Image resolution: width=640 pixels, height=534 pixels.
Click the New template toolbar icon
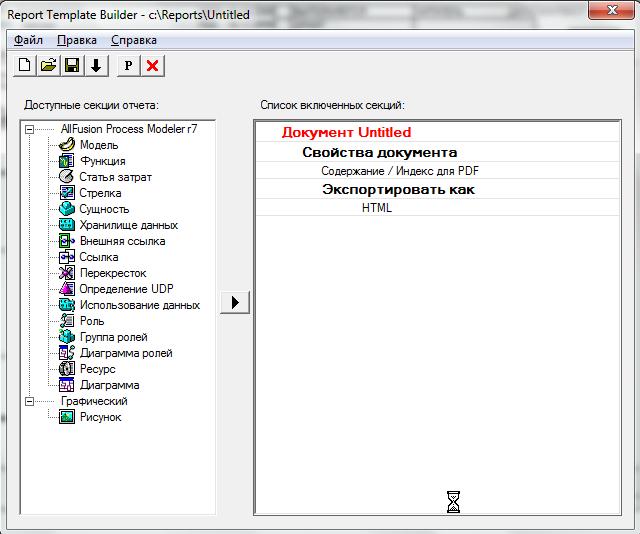[x=24, y=65]
